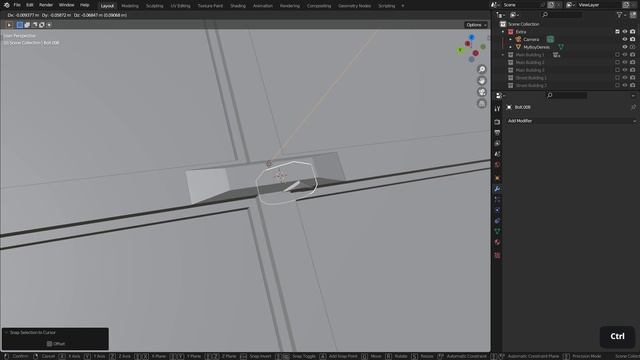
Task: Select the Camera item in outliner
Action: coord(531,40)
